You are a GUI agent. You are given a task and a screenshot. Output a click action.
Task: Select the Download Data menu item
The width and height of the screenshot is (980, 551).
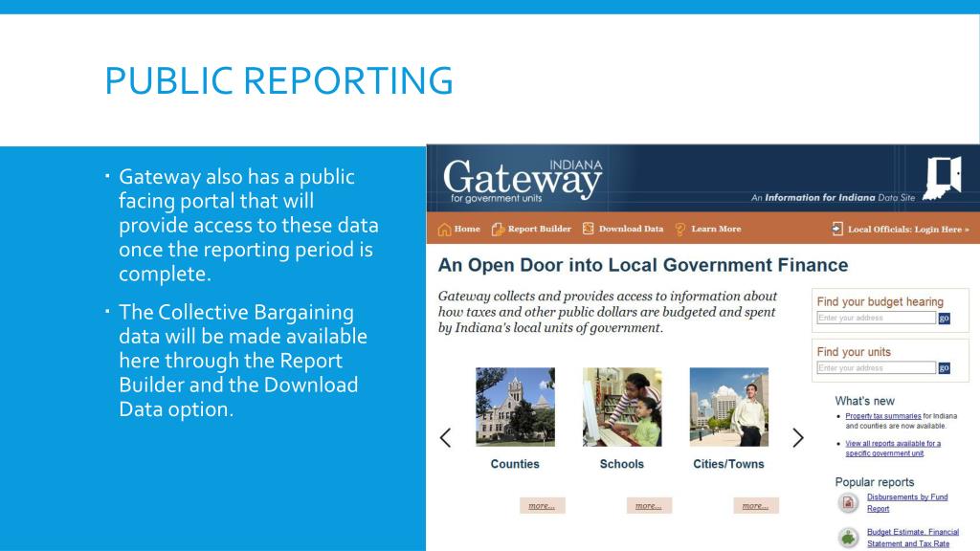[x=632, y=229]
